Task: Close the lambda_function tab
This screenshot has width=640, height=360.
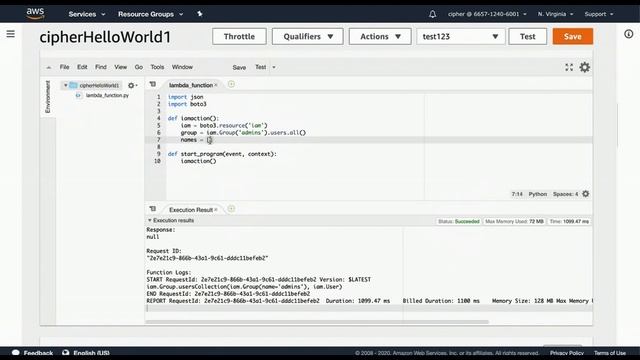Action: point(216,85)
